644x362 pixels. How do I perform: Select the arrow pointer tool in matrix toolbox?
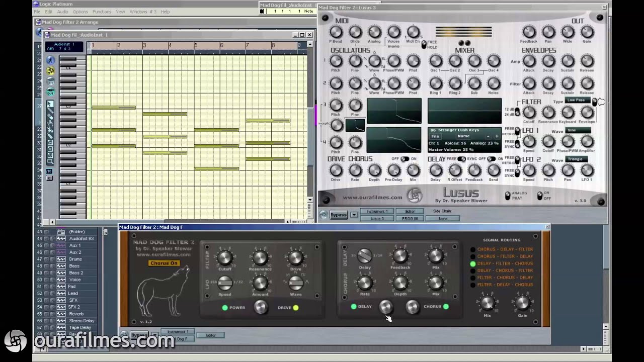(50, 104)
